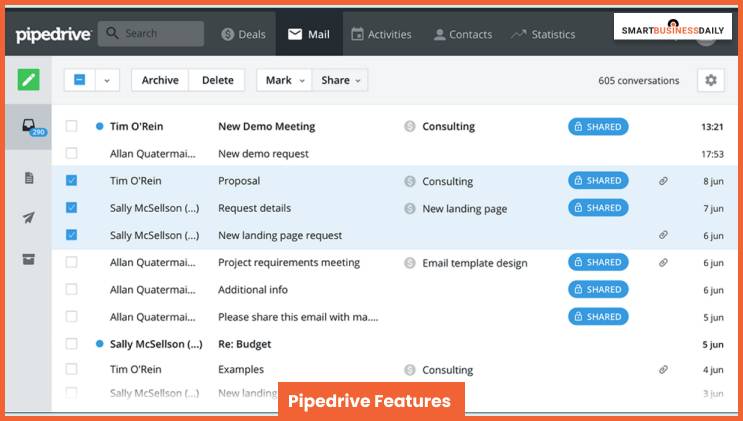Open the drafts document icon in sidebar

pyautogui.click(x=29, y=178)
